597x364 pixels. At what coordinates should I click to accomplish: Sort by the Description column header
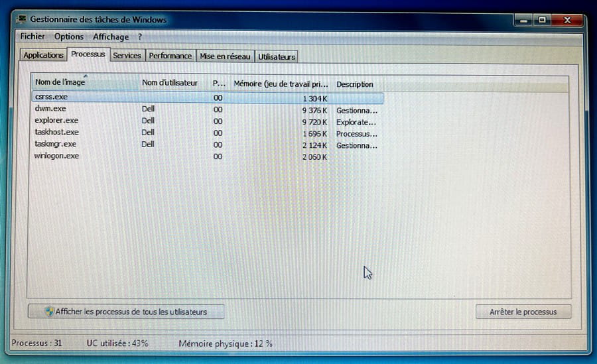coord(358,84)
